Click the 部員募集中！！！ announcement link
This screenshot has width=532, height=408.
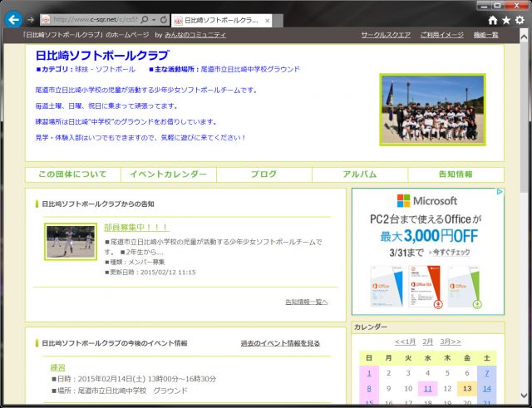[136, 227]
